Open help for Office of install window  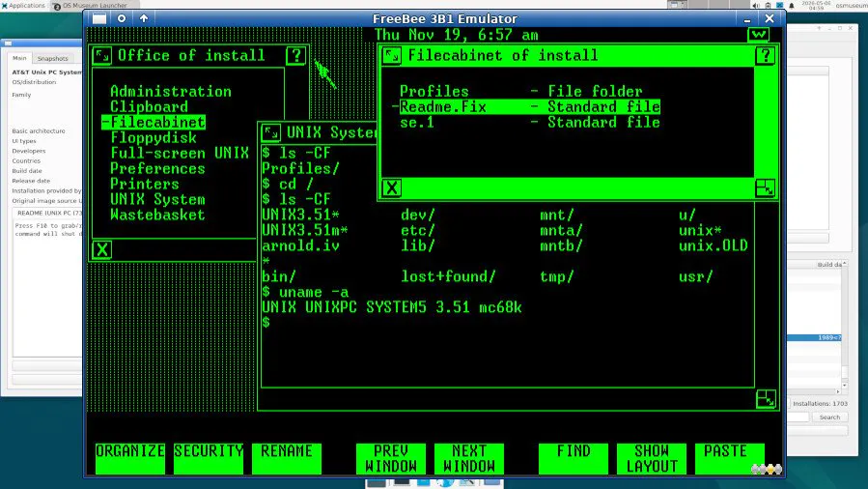pyautogui.click(x=296, y=55)
